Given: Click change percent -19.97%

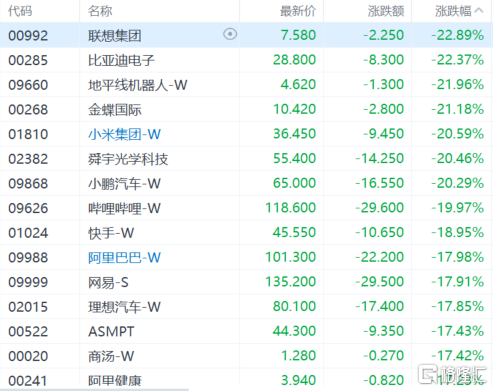Looking at the screenshot, I should (458, 208).
